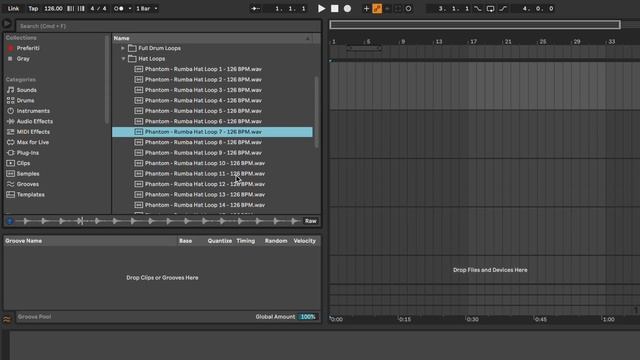Click the Arrangement Record button
Screen dimensions: 640x360
pyautogui.click(x=347, y=9)
